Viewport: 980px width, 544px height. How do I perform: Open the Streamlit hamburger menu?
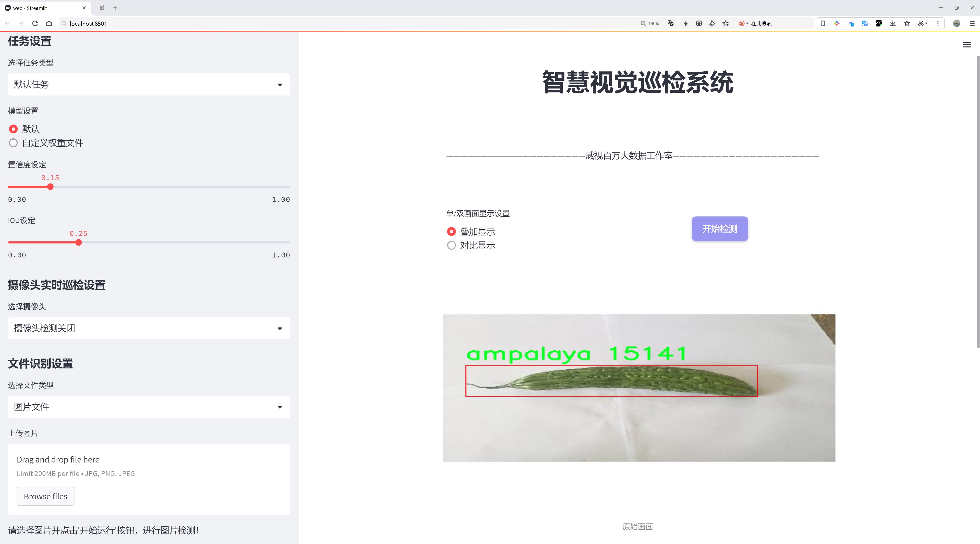(967, 45)
